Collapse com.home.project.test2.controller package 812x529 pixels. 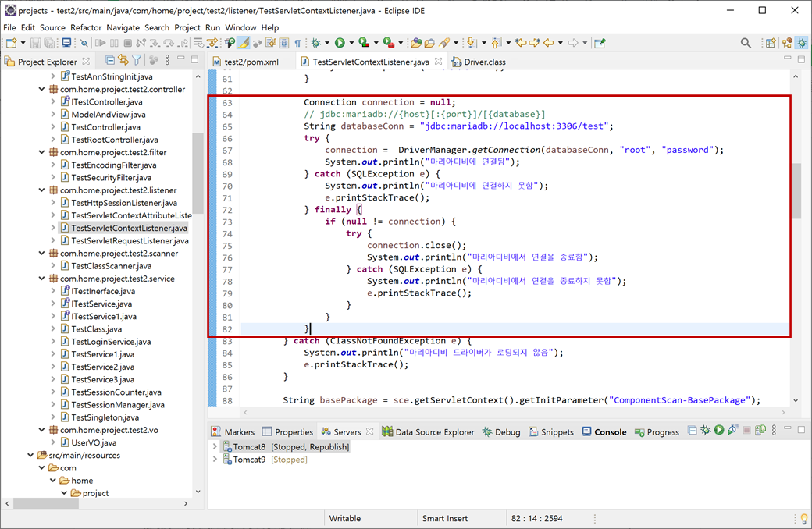click(41, 89)
